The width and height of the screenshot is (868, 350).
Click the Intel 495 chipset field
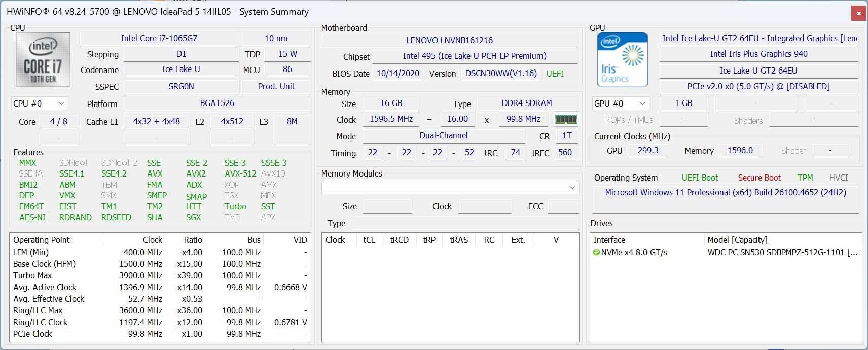coord(475,56)
